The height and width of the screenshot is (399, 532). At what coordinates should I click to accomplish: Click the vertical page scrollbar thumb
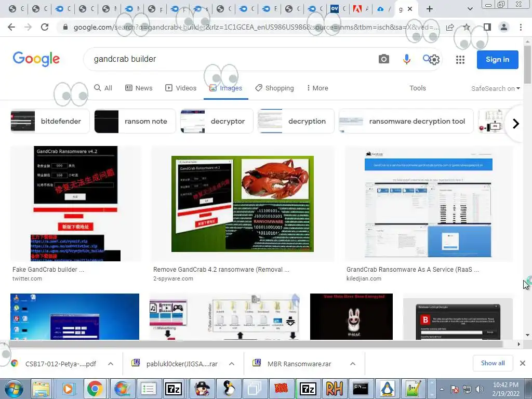tap(527, 64)
